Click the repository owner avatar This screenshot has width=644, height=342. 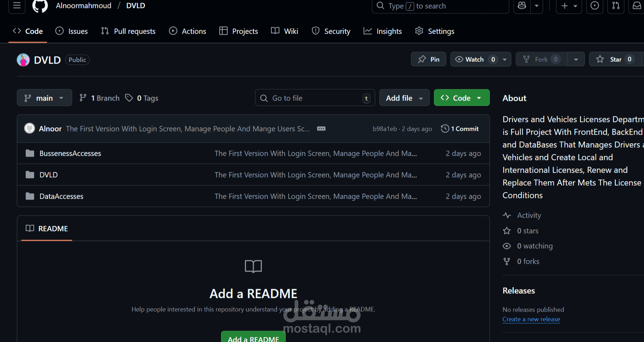tap(23, 60)
